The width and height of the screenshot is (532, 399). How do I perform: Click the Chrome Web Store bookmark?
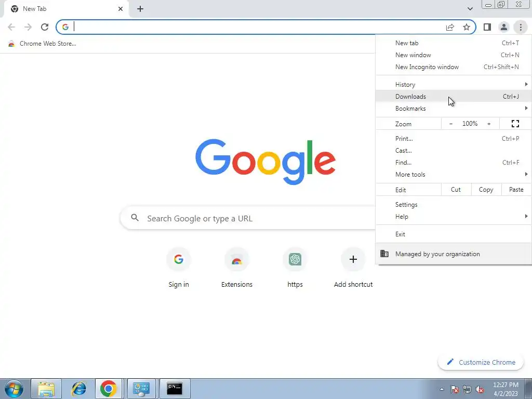coord(42,44)
